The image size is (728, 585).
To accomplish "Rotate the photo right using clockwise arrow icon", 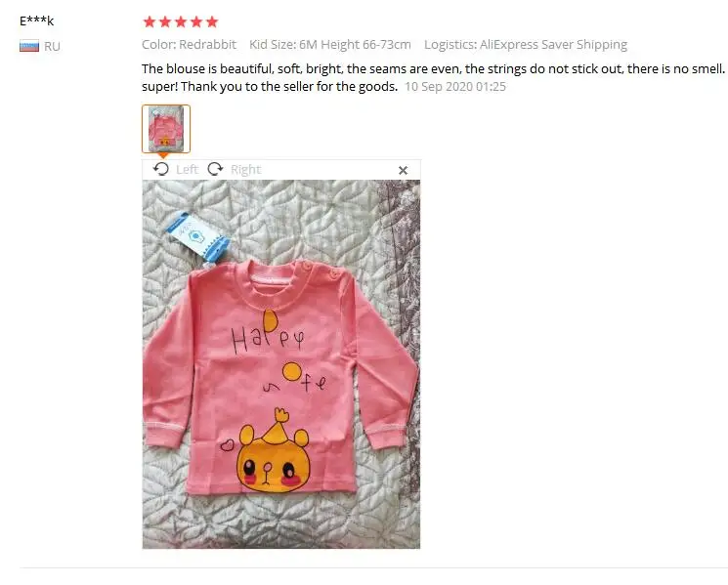I will click(x=215, y=169).
